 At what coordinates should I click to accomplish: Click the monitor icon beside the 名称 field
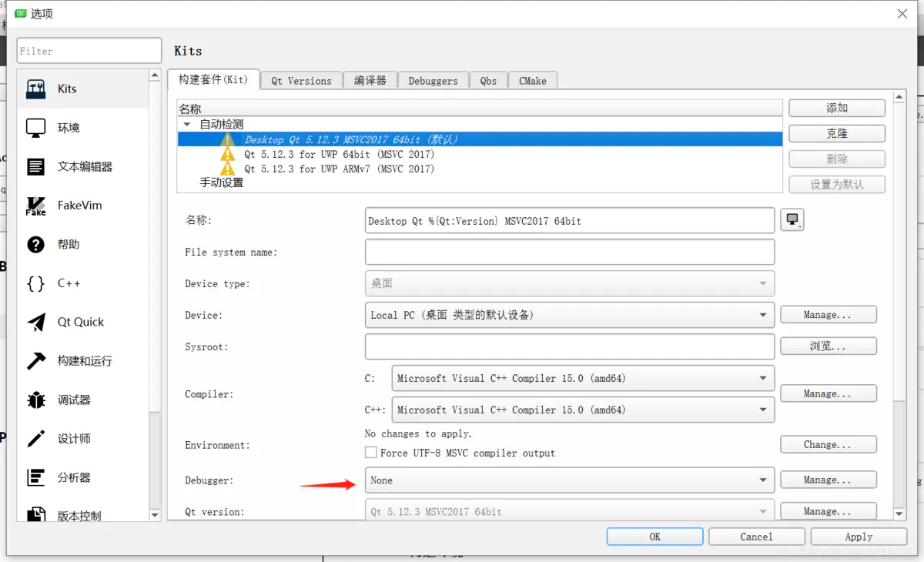point(792,220)
